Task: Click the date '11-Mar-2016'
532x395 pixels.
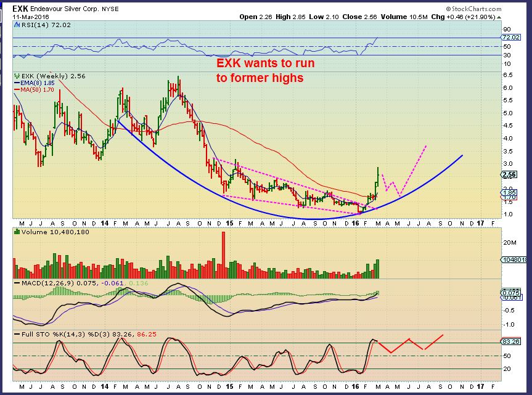Action: (x=31, y=17)
